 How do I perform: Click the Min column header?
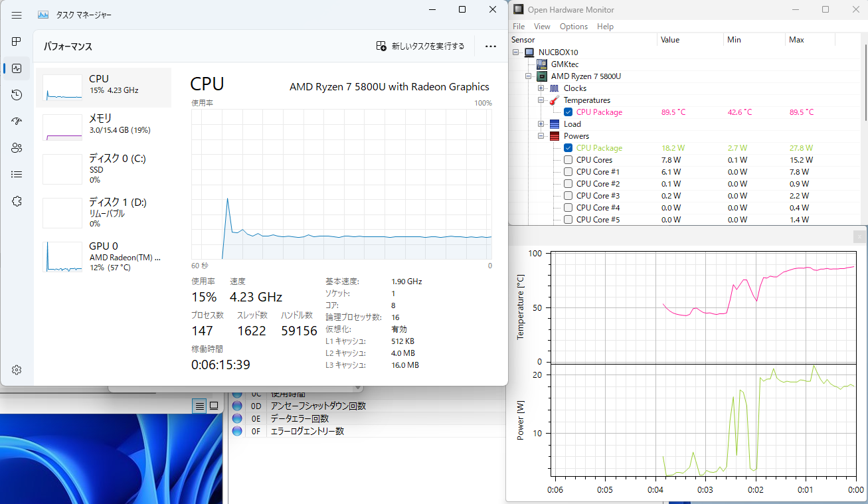(x=754, y=40)
